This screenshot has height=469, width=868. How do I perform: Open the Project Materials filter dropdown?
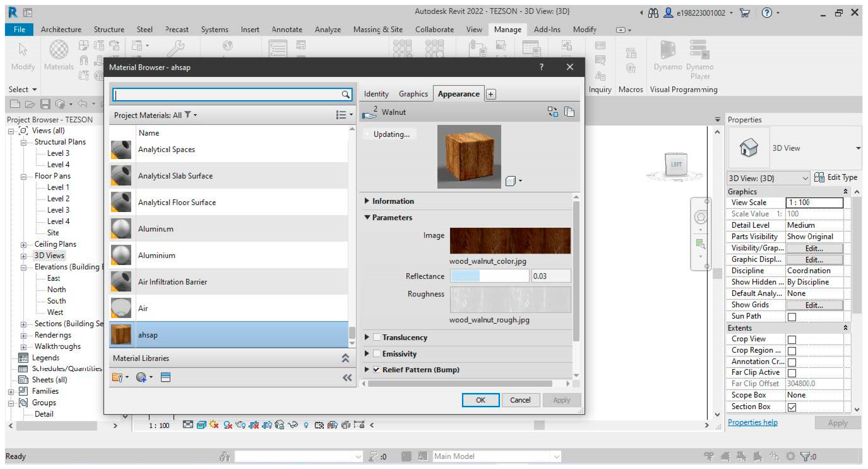pyautogui.click(x=190, y=115)
